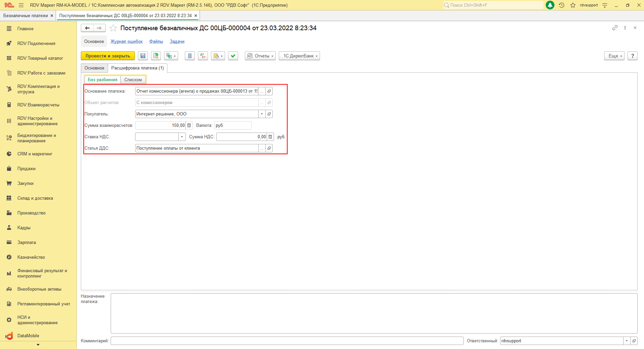The height and width of the screenshot is (349, 644).
Task: Open the 1С:ДиректБанк dropdown
Action: [299, 56]
